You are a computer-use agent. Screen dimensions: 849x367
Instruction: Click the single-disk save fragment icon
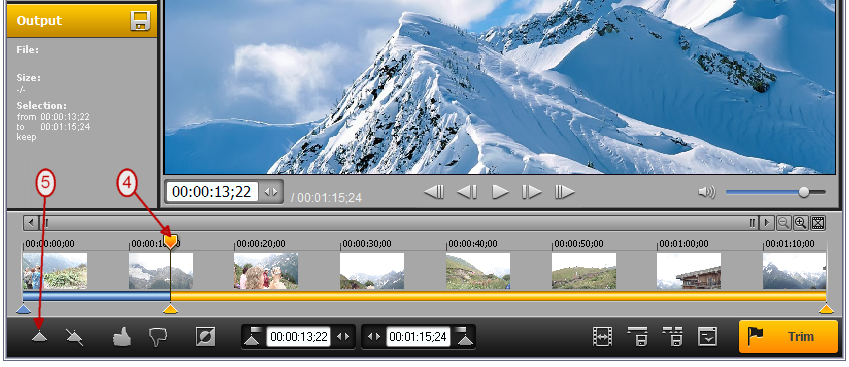click(637, 337)
